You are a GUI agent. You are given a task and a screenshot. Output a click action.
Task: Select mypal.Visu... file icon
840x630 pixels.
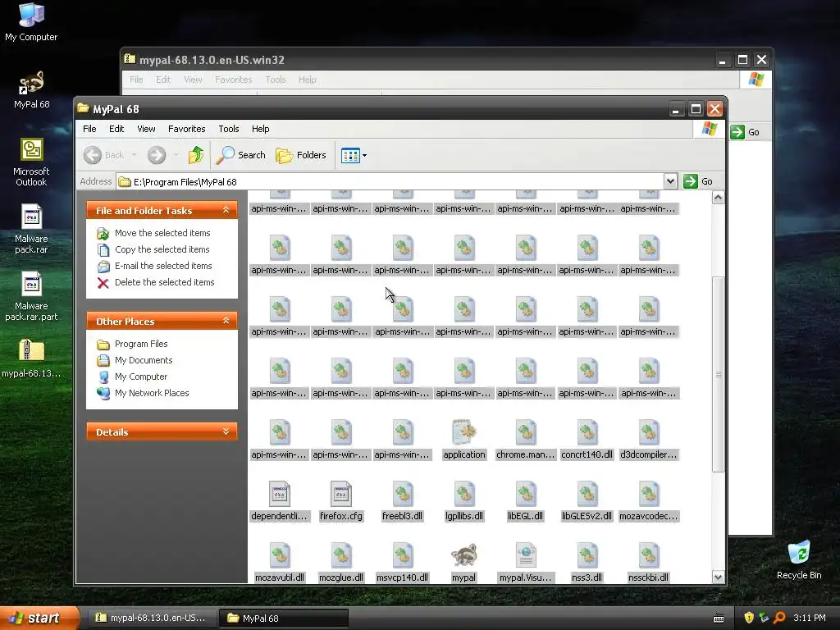pyautogui.click(x=526, y=555)
